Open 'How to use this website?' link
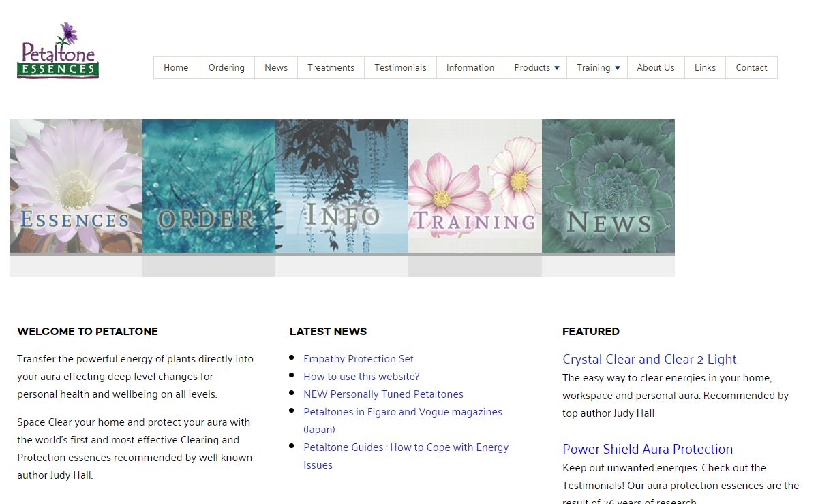The image size is (818, 504). (361, 377)
